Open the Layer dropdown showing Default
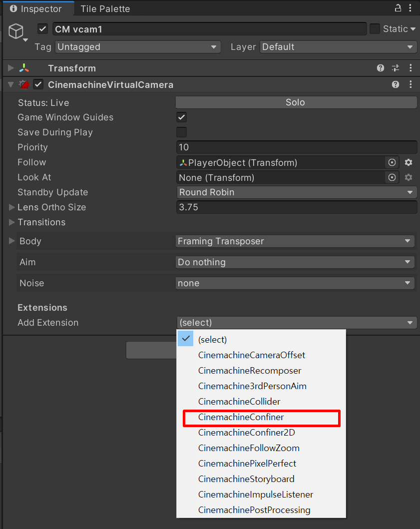420x529 pixels. coord(339,47)
